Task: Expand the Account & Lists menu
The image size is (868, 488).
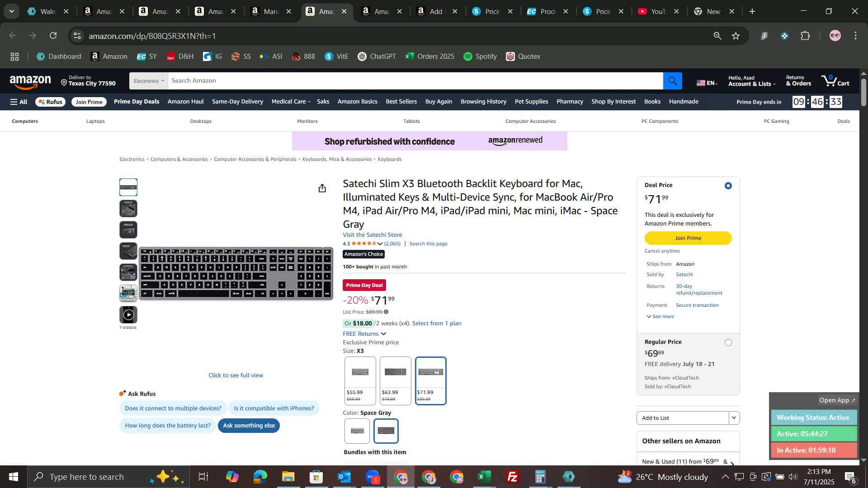Action: point(751,81)
